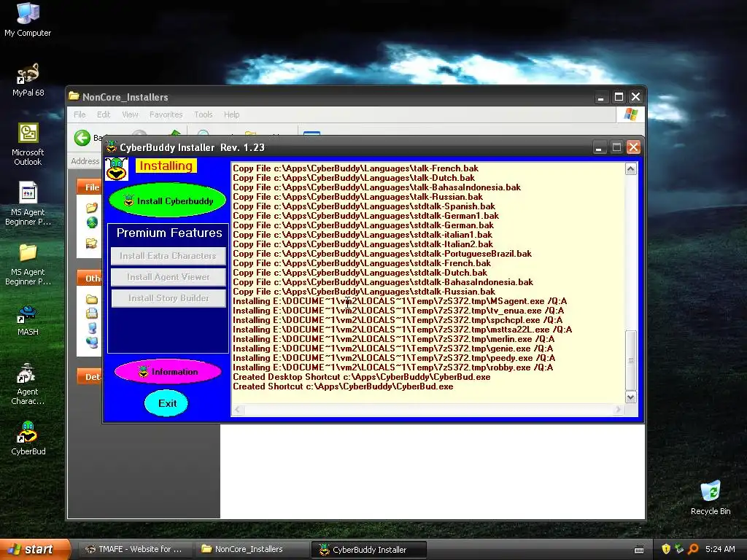Click the NonCore_Installers title bar folder icon
Viewport: 747px width, 560px height.
point(74,97)
